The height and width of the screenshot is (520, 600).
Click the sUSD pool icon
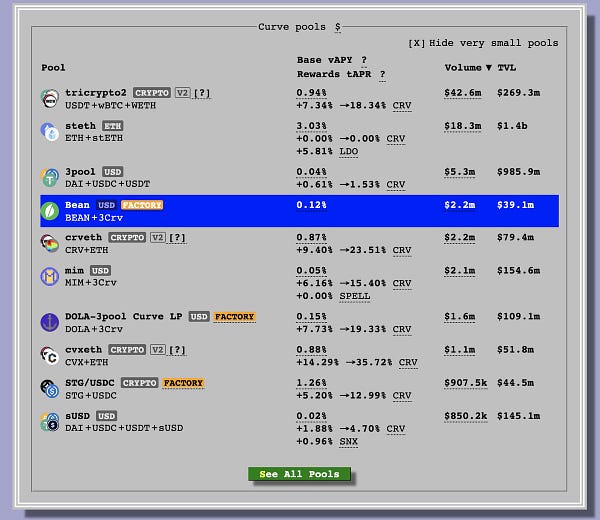click(50, 422)
